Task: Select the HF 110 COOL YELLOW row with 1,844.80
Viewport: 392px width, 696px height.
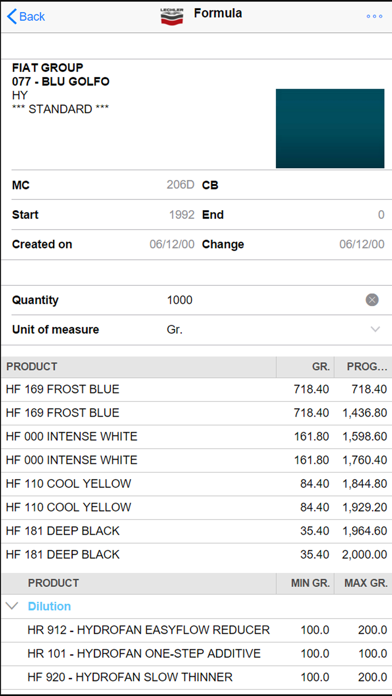Action: pyautogui.click(x=196, y=483)
